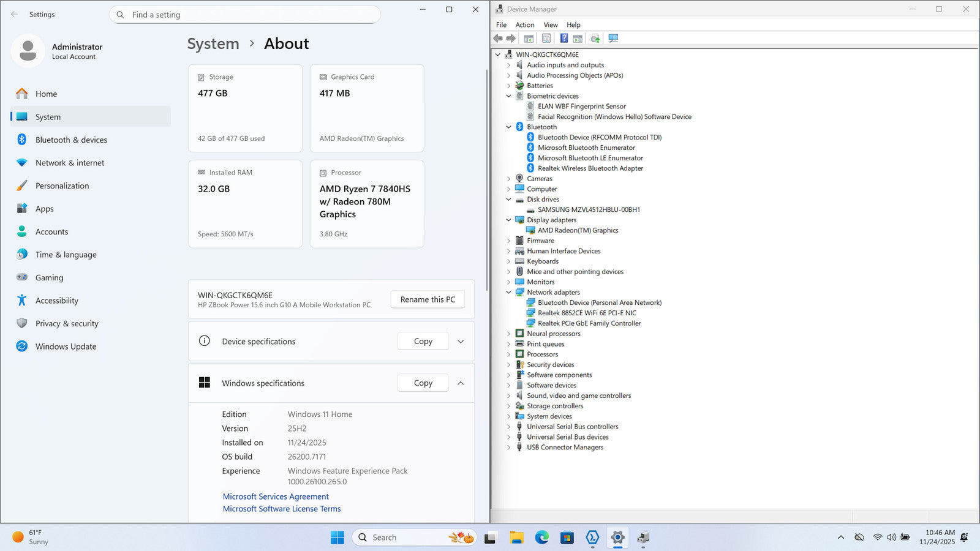Viewport: 980px width, 551px height.
Task: Click Show/Hide Console Tree toolbar icon
Action: [x=529, y=39]
